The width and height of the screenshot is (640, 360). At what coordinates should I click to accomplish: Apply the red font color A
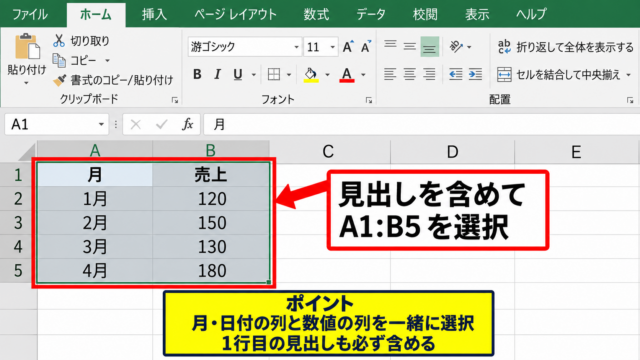tap(347, 75)
